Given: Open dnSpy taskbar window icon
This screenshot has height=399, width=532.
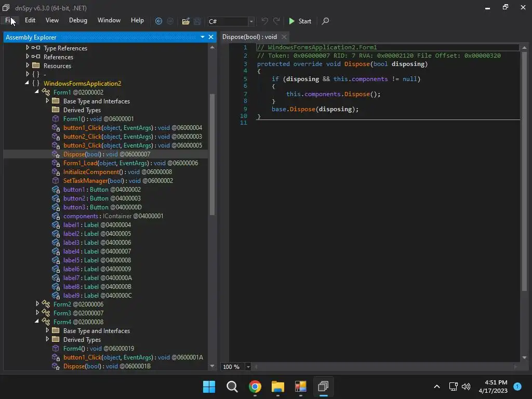Looking at the screenshot, I should (323, 387).
